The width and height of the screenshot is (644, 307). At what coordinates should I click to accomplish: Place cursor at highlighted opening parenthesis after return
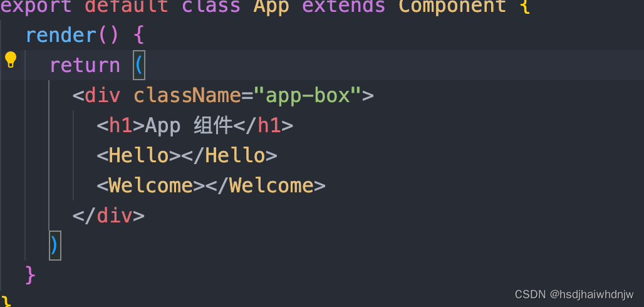coord(139,65)
